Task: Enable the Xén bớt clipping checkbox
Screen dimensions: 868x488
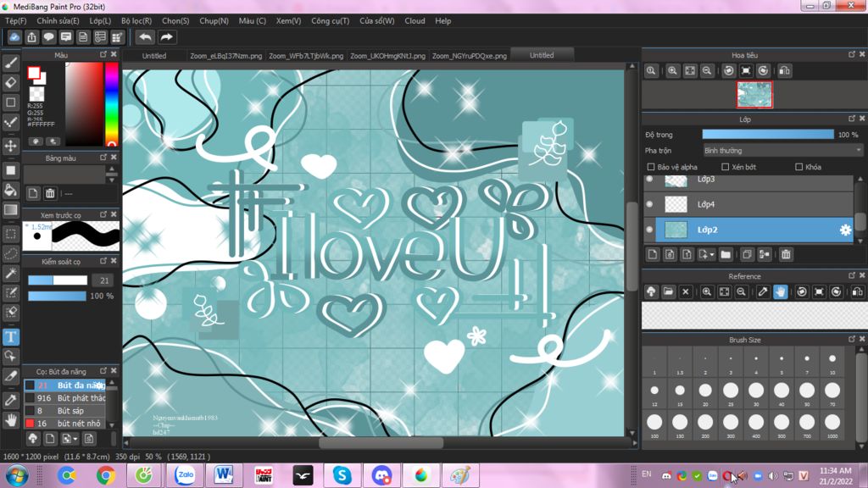Action: pyautogui.click(x=726, y=167)
